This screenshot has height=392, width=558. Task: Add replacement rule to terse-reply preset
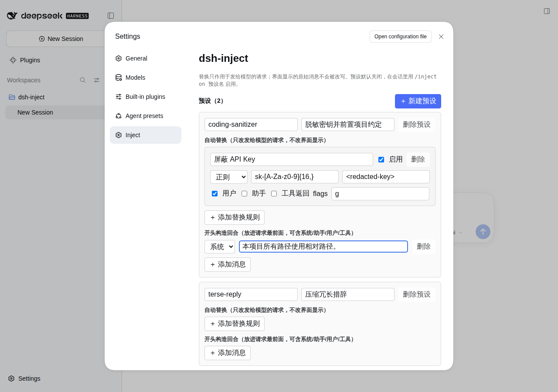(x=235, y=324)
